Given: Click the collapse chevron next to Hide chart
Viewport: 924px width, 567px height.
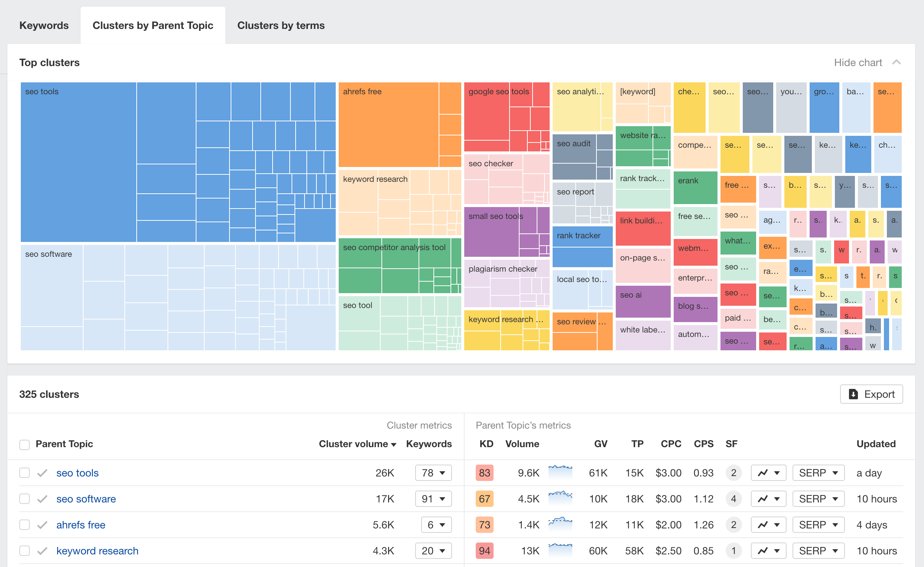Looking at the screenshot, I should point(897,62).
